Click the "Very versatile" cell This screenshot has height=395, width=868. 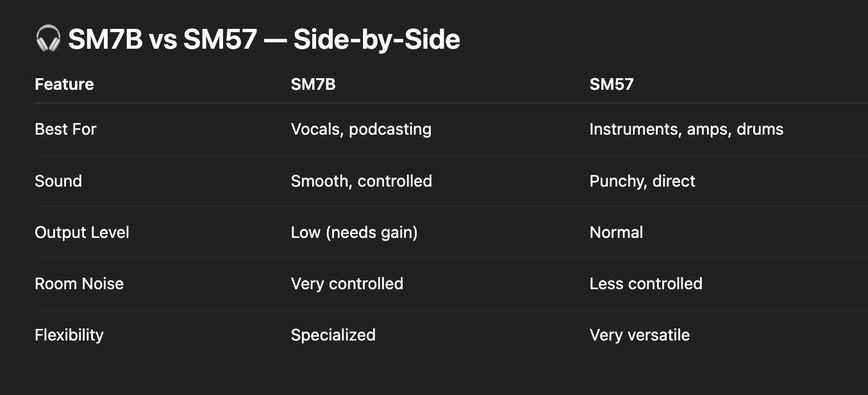[639, 335]
